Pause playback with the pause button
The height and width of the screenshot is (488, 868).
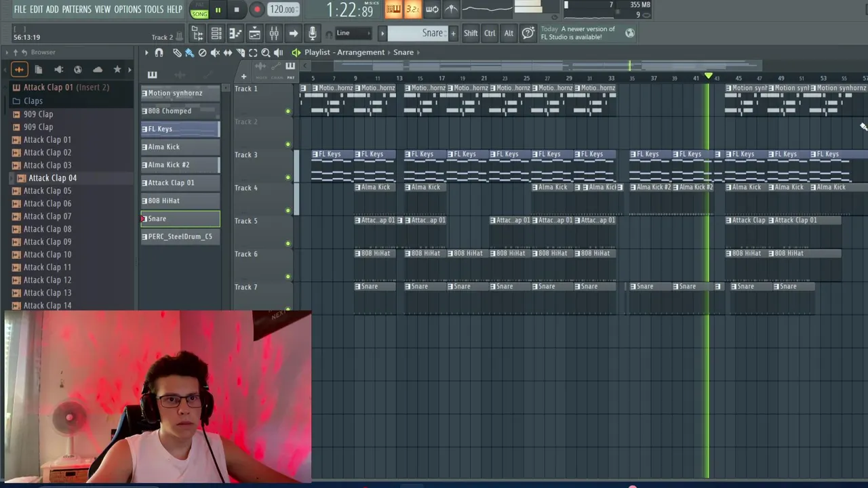[218, 9]
